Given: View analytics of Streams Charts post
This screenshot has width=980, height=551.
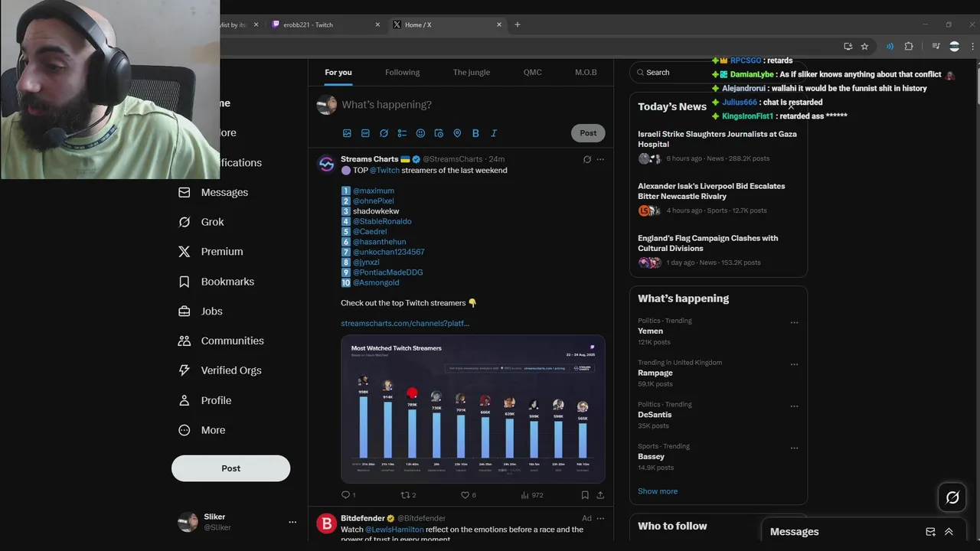Looking at the screenshot, I should pyautogui.click(x=531, y=495).
